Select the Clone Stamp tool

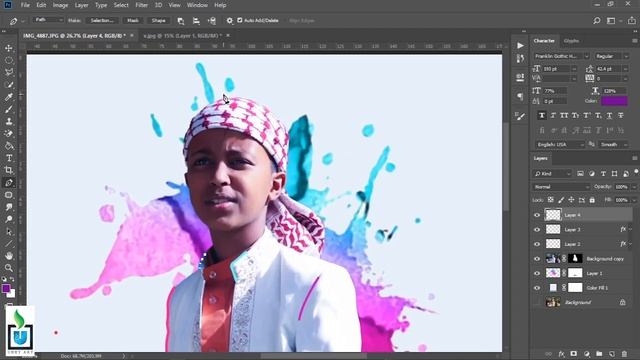(x=9, y=121)
